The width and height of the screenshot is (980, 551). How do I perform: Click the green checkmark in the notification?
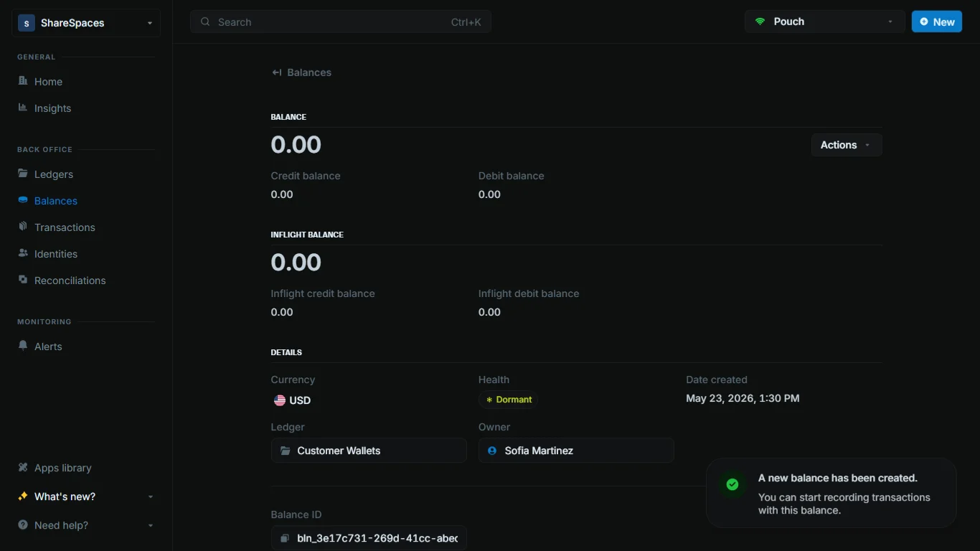(x=732, y=484)
